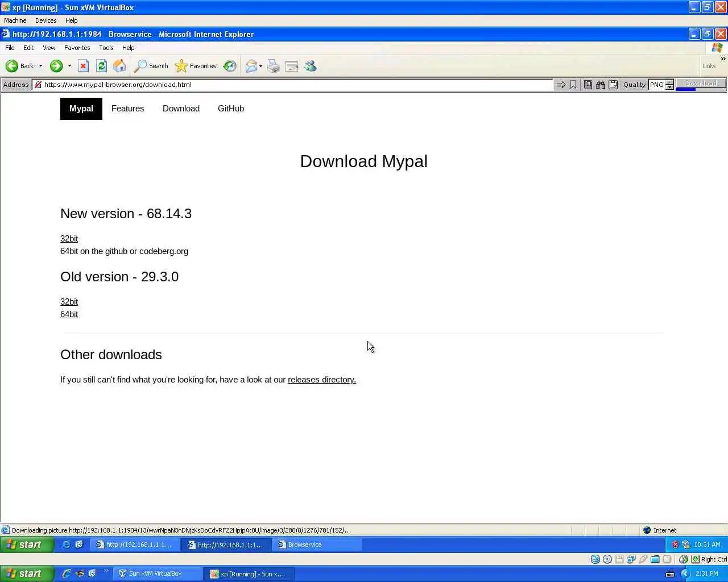Open the GitHub link in page navigation
This screenshot has height=582, width=728.
click(231, 109)
